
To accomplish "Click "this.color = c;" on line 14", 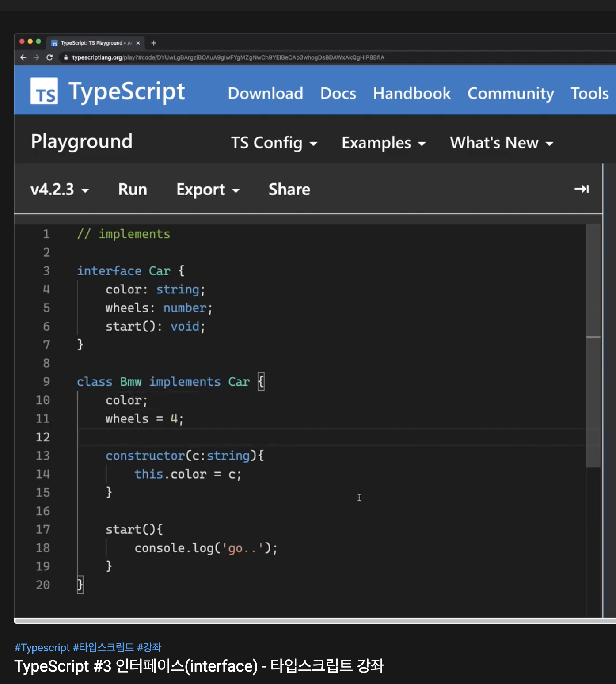I will click(x=188, y=474).
